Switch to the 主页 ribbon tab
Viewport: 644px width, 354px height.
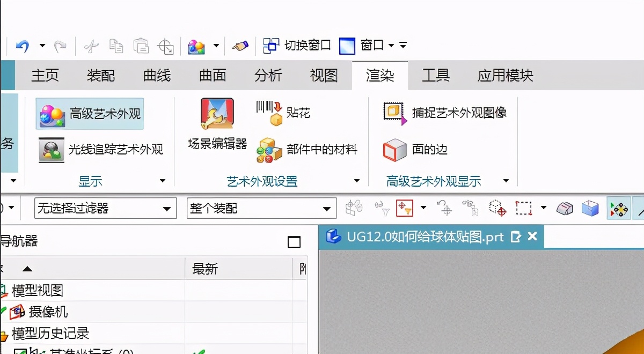coord(45,76)
